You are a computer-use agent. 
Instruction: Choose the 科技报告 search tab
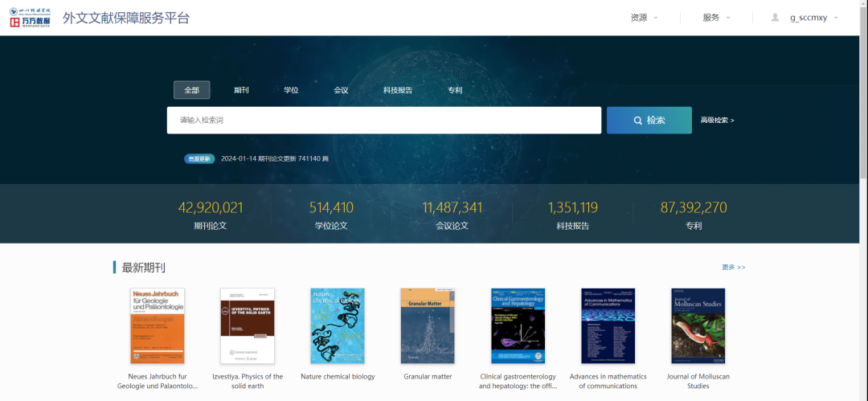[x=398, y=90]
